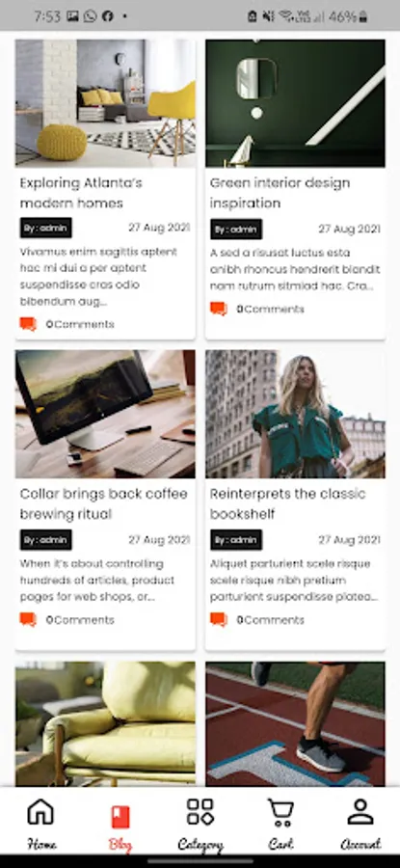
Task: Open the running track shoe thumbnail
Action: 296,724
